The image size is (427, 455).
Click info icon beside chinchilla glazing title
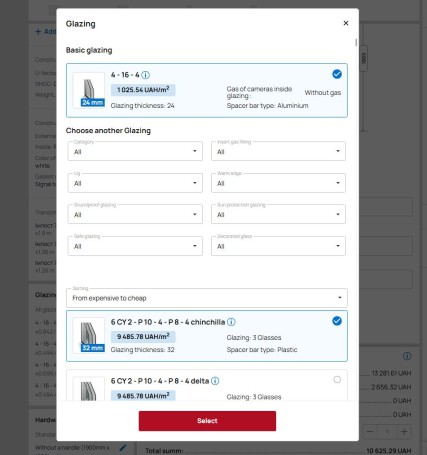click(231, 322)
